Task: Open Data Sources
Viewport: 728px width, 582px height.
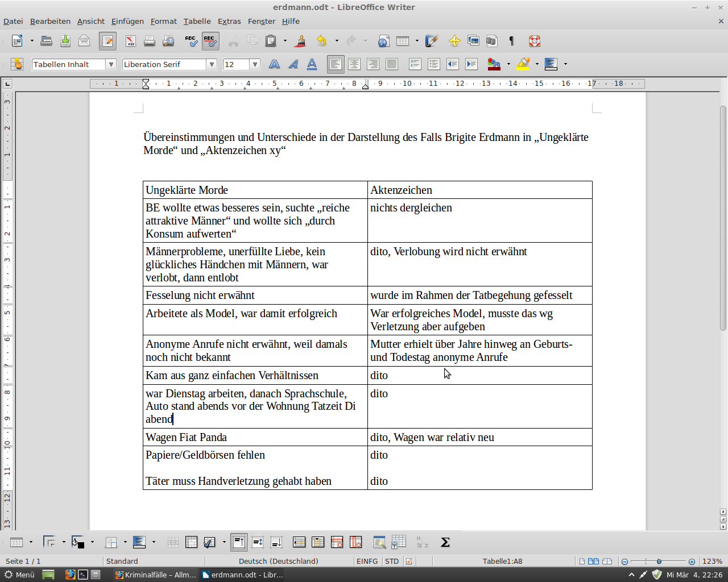Action: pyautogui.click(x=492, y=41)
